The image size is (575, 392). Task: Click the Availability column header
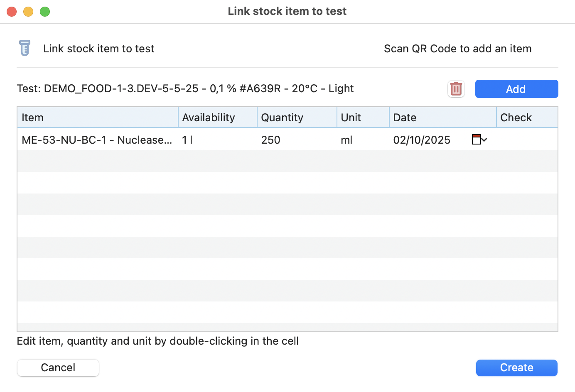tap(217, 118)
